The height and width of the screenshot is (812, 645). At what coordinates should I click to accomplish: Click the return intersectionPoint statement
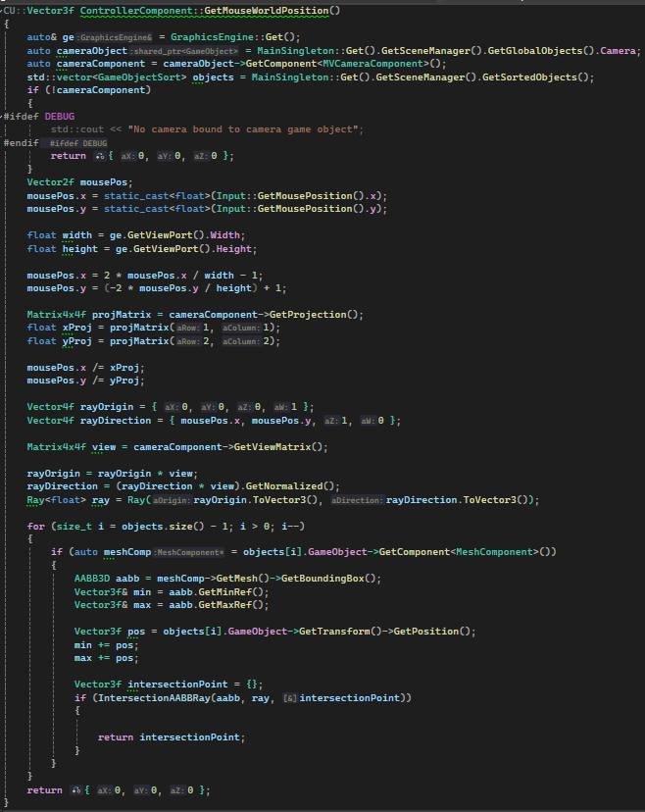(172, 737)
